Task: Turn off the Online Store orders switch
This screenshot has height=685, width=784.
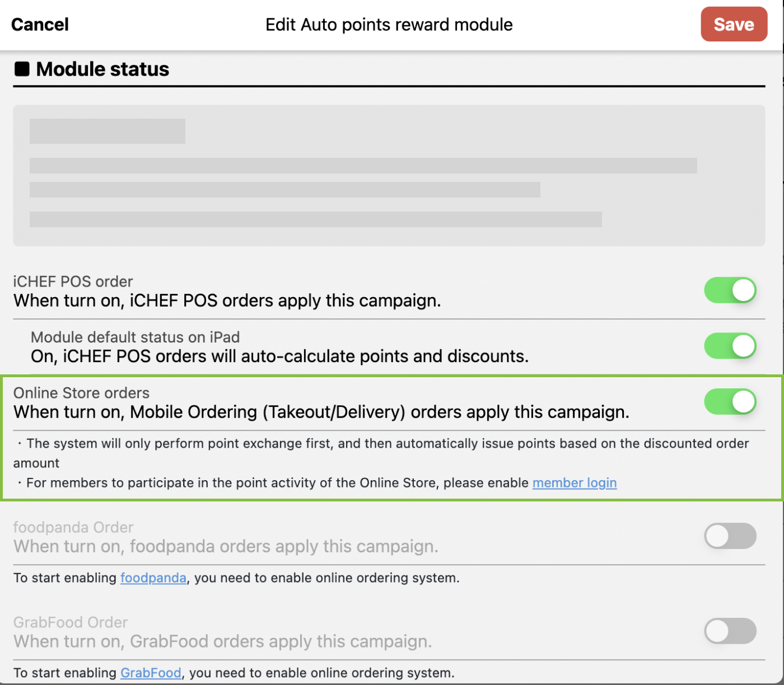Action: (730, 402)
